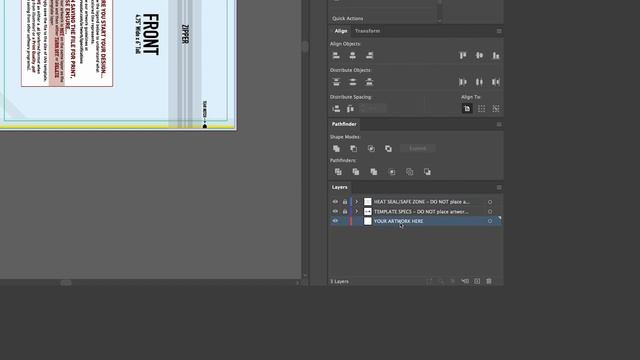Click the Vertical Distribute Top icon

(336, 82)
